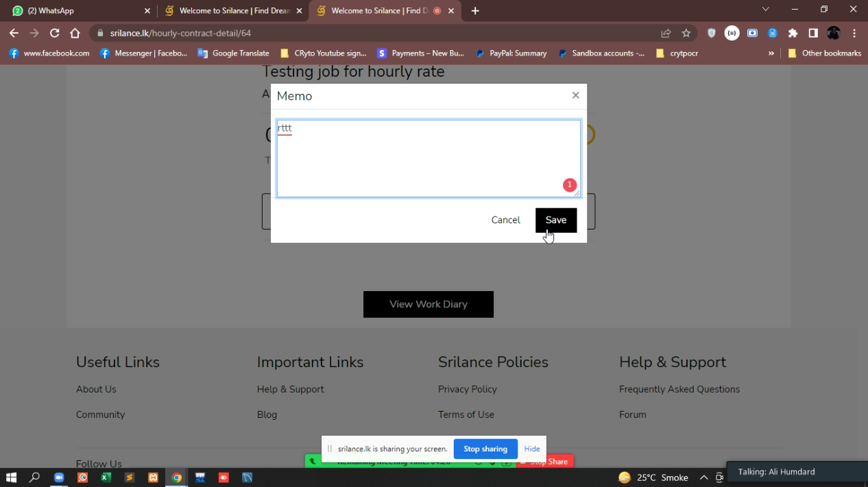Open the browser home page icon

coord(75,33)
